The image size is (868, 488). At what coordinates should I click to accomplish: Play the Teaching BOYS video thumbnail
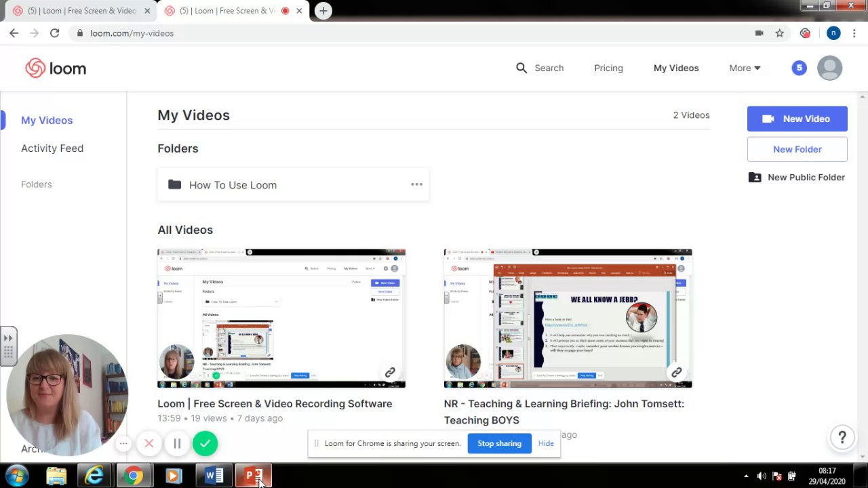(568, 318)
